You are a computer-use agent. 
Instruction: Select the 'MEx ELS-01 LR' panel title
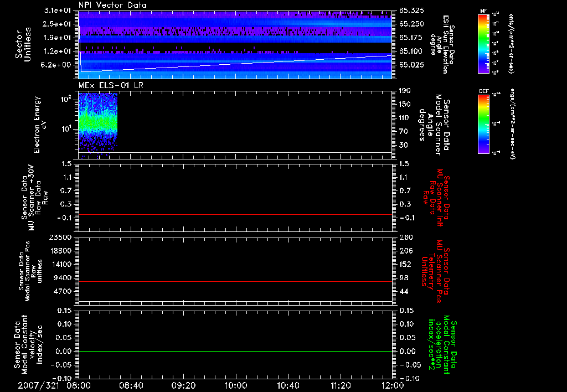[111, 85]
